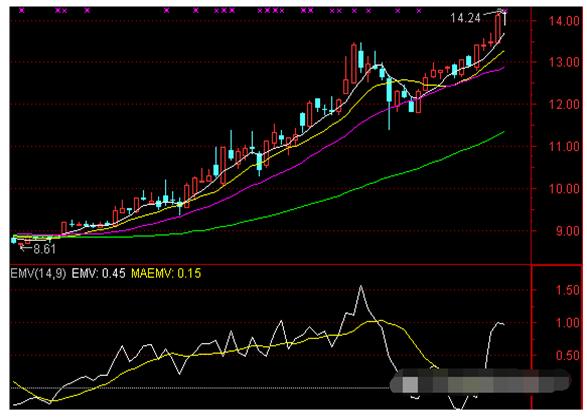587x417 pixels.
Task: Click the 1.00 EMV axis label
Action: [567, 323]
